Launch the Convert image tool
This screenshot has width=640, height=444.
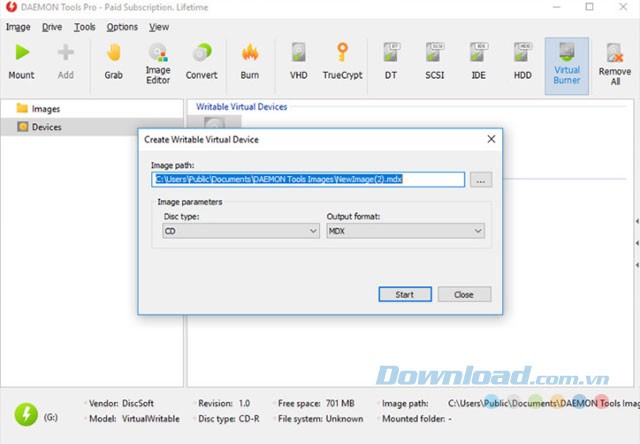pyautogui.click(x=202, y=62)
